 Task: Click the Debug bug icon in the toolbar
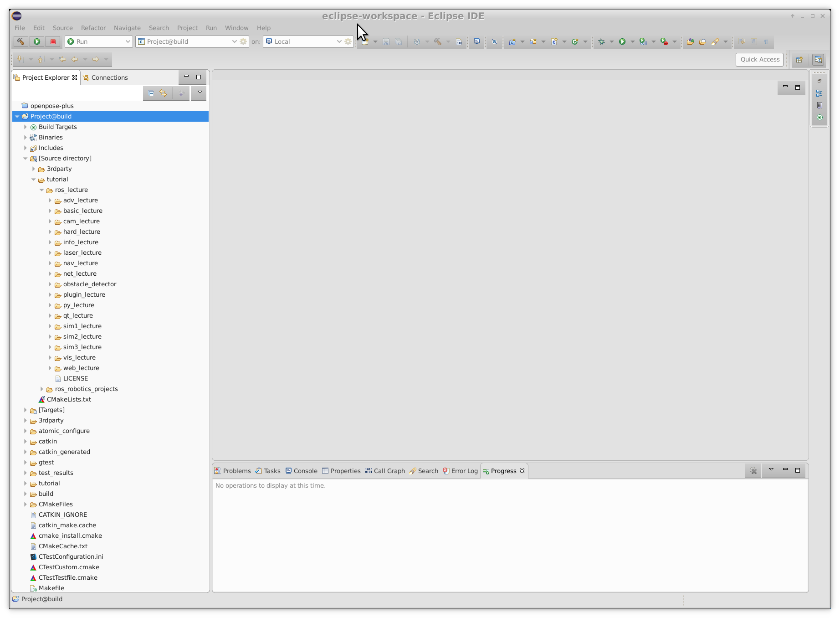[x=602, y=41]
